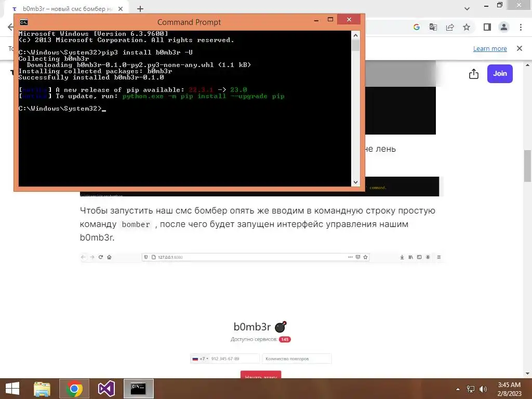This screenshot has height=399, width=532.
Task: Click the Share this page icon in Chrome
Action: tap(450, 27)
